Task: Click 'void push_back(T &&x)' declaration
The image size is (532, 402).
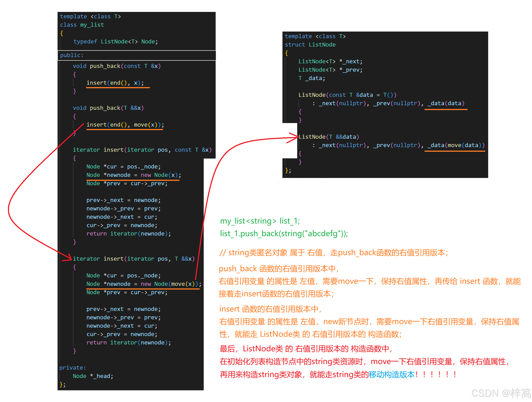Action: click(x=108, y=108)
